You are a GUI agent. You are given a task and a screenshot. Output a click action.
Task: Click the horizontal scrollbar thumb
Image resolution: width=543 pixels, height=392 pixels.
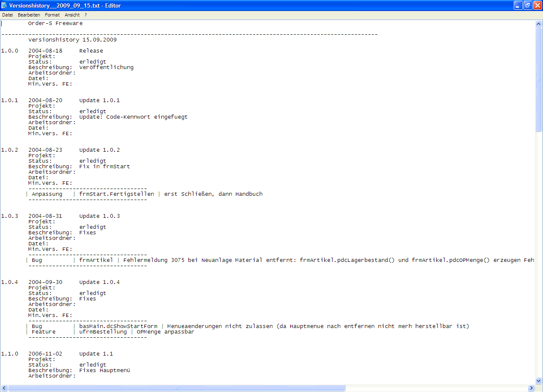(176, 388)
